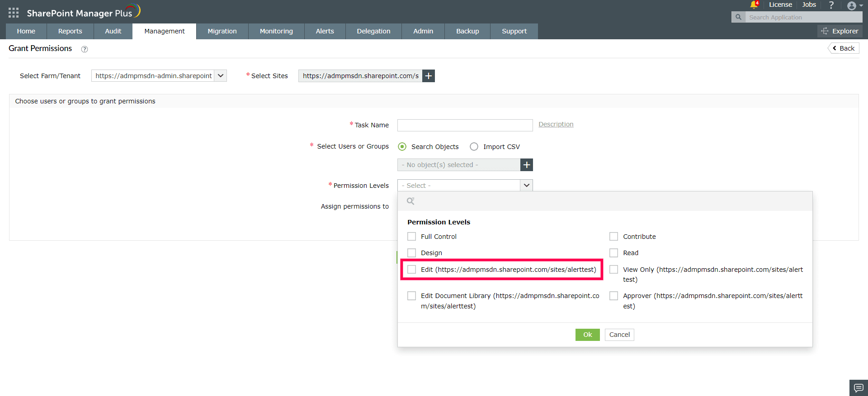The image size is (868, 396).
Task: Click the No object(s) selected field
Action: pyautogui.click(x=459, y=165)
